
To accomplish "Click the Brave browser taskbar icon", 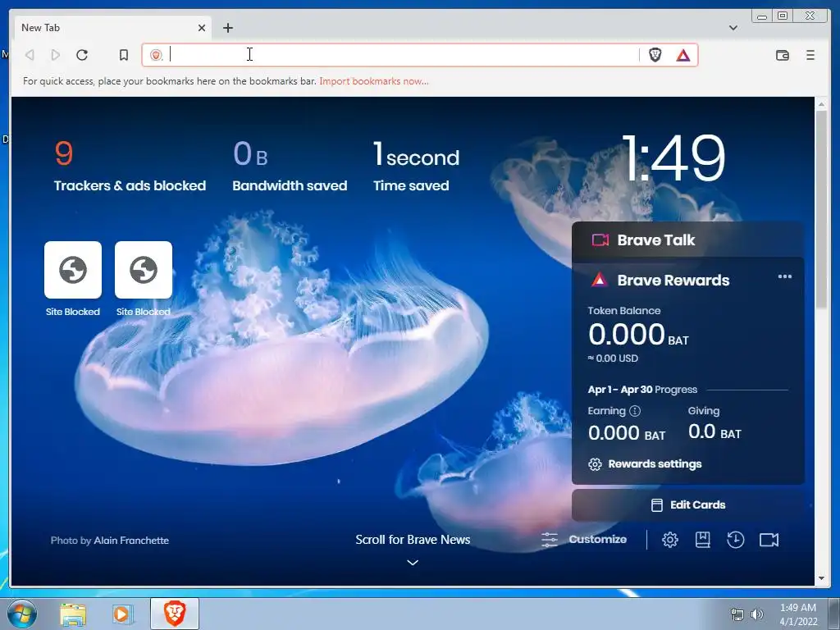I will (x=175, y=614).
